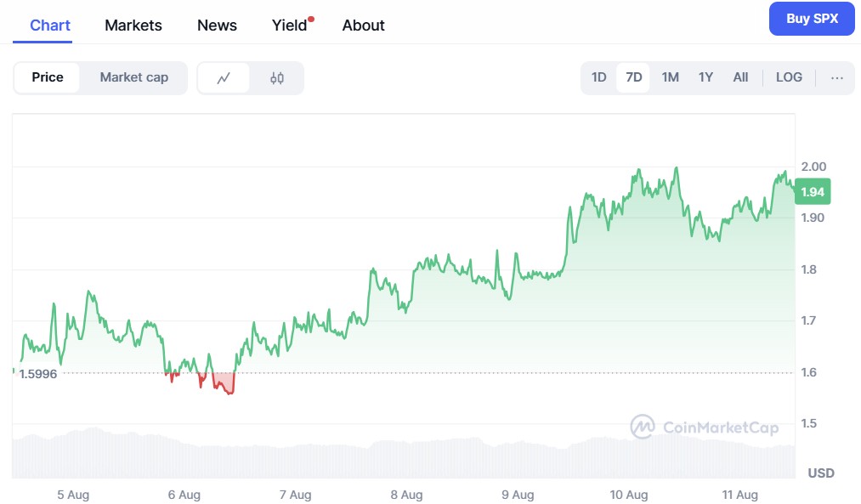This screenshot has height=504, width=861.
Task: Toggle LOG scale
Action: tap(789, 77)
